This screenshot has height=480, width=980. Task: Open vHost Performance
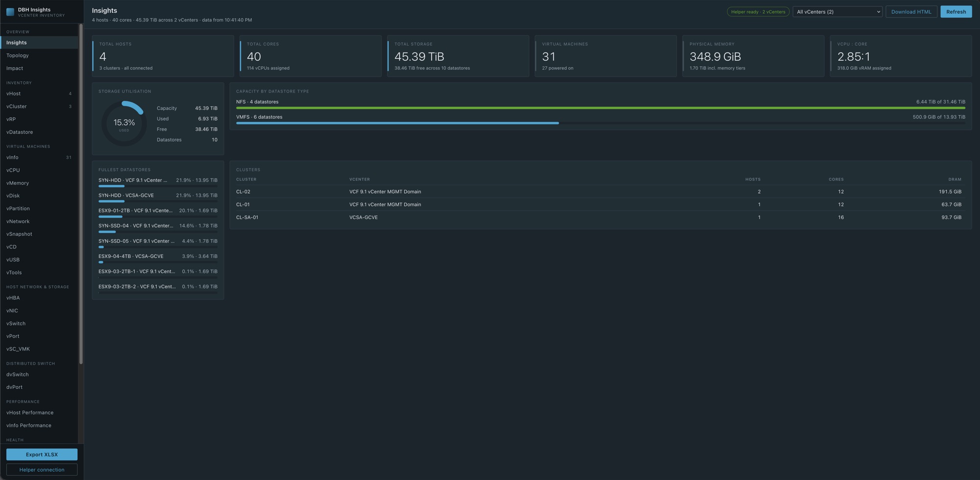(x=39, y=412)
